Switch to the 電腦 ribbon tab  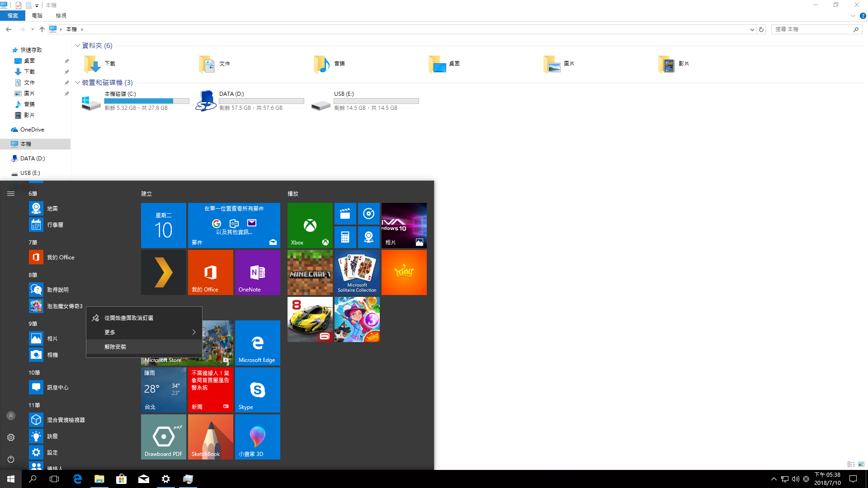coord(37,15)
